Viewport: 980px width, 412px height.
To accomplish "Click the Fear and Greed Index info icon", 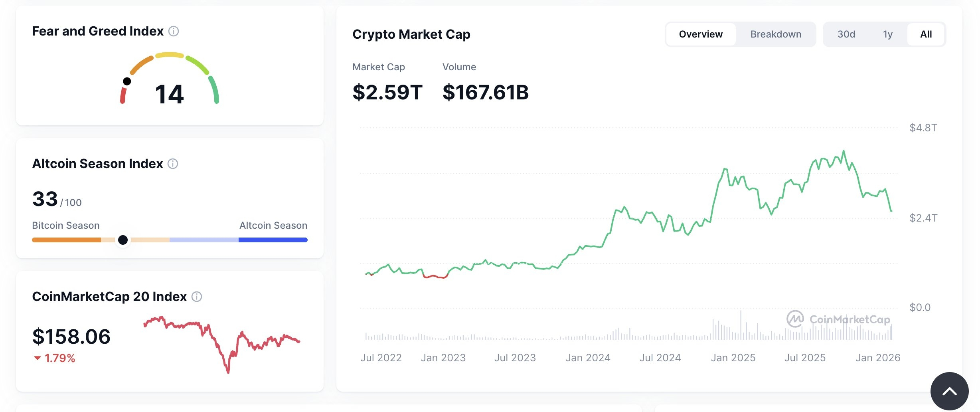I will click(174, 31).
